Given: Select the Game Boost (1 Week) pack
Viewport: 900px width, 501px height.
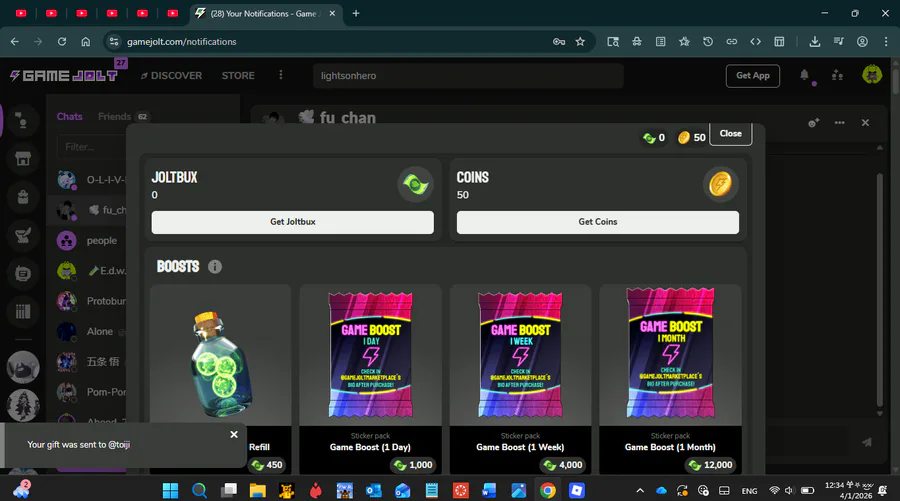Looking at the screenshot, I should pyautogui.click(x=520, y=379).
